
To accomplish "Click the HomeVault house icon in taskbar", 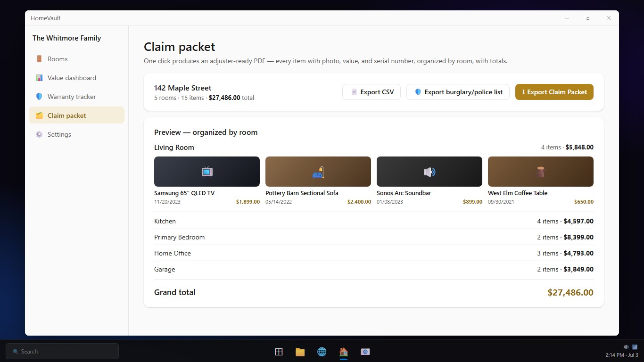I will tap(344, 352).
